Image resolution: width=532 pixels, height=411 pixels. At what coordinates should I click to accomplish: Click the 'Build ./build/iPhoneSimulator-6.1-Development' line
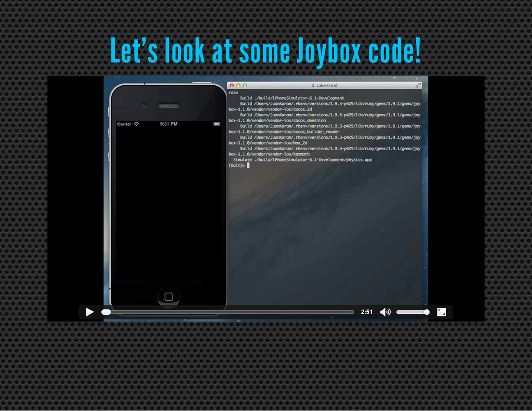292,98
